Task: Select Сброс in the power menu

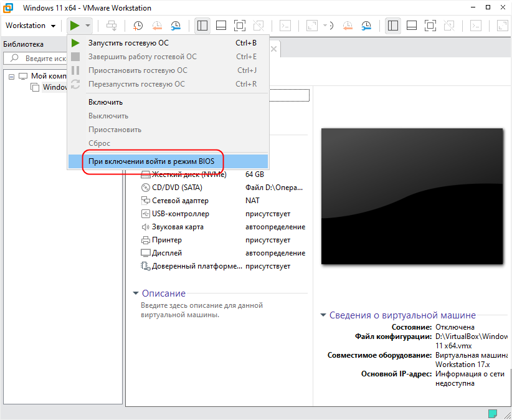Action: [168, 143]
